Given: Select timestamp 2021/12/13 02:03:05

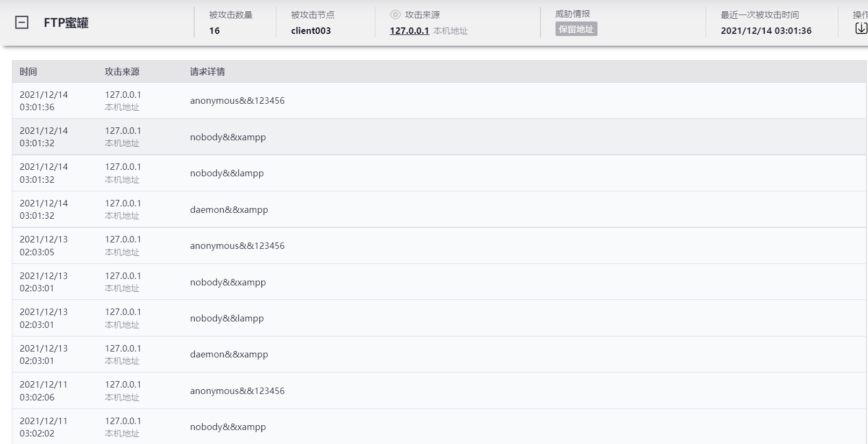Looking at the screenshot, I should (x=44, y=246).
